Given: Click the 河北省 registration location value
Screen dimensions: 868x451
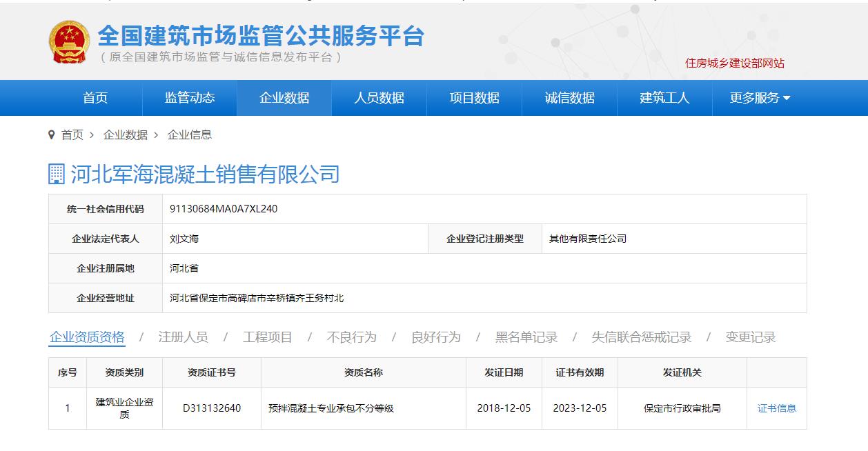Looking at the screenshot, I should 184,268.
